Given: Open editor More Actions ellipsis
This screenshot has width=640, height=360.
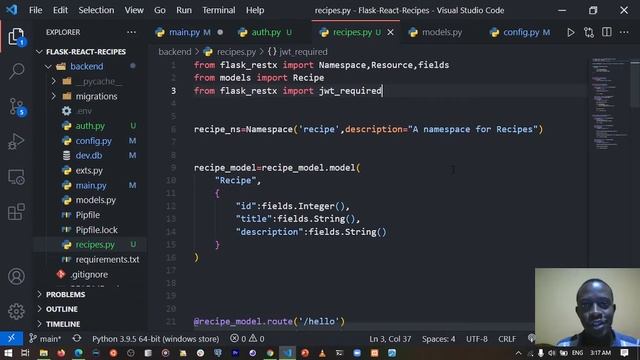Looking at the screenshot, I should 624,32.
